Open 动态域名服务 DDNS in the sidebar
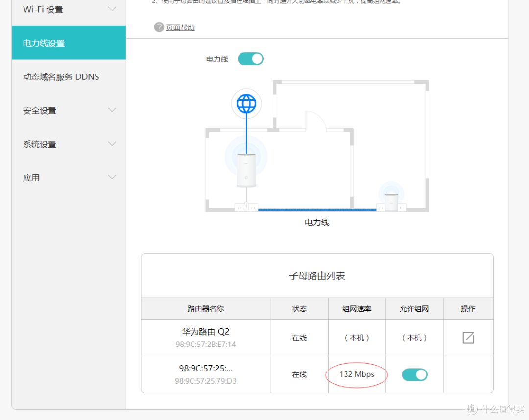This screenshot has width=529, height=420. coord(69,76)
